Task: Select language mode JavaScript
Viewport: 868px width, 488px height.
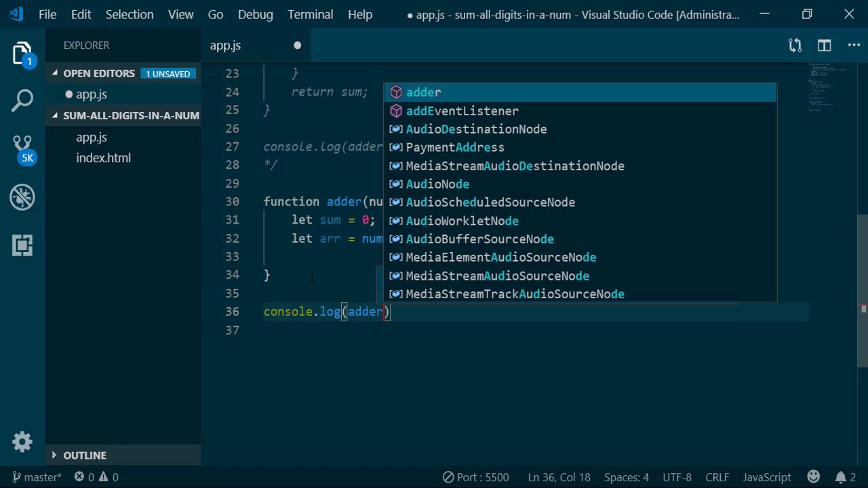Action: (767, 477)
